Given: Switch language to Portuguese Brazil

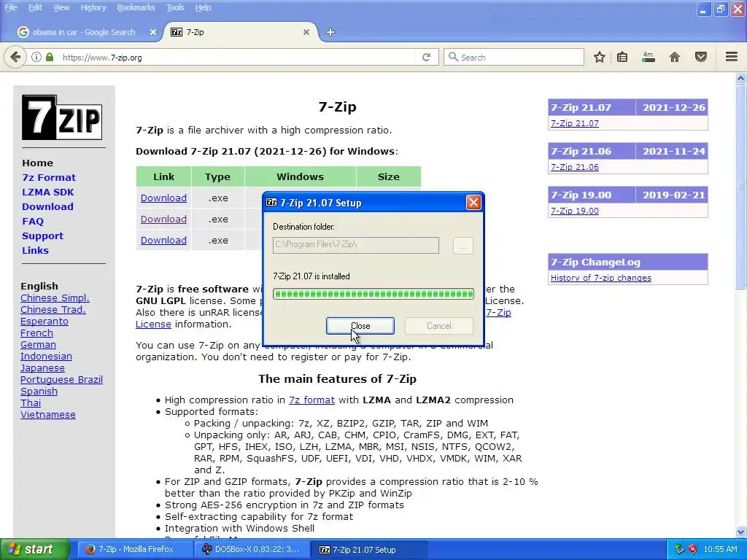Looking at the screenshot, I should coord(61,379).
